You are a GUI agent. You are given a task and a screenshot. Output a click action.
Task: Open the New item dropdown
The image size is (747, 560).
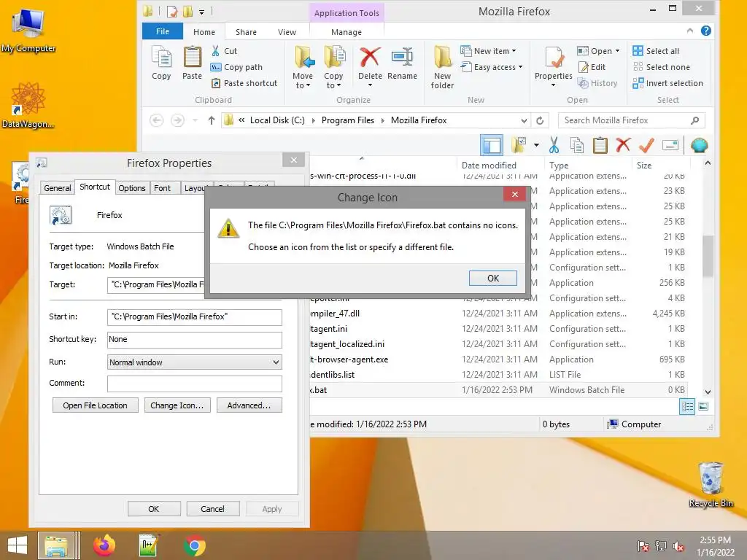[x=514, y=51]
